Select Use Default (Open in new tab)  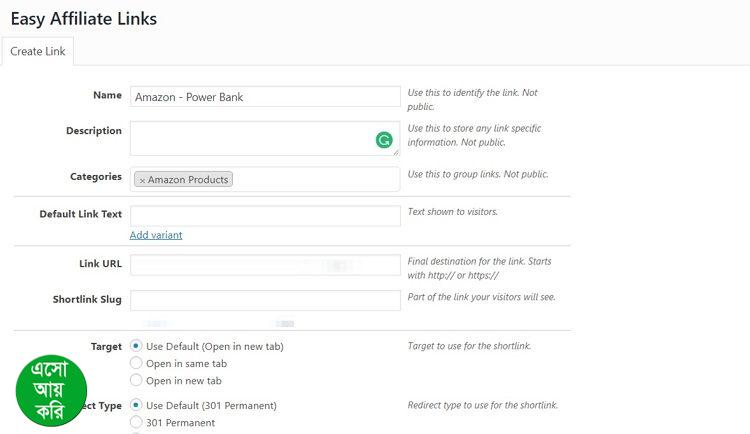[136, 346]
